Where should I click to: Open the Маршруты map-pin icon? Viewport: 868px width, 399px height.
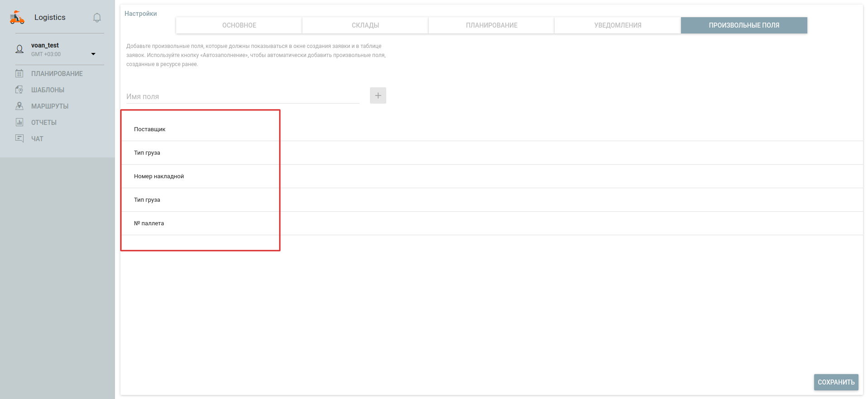(x=19, y=106)
